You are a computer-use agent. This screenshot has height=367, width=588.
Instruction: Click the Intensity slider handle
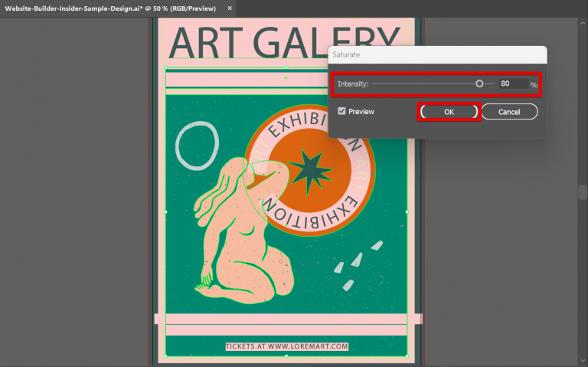[479, 84]
